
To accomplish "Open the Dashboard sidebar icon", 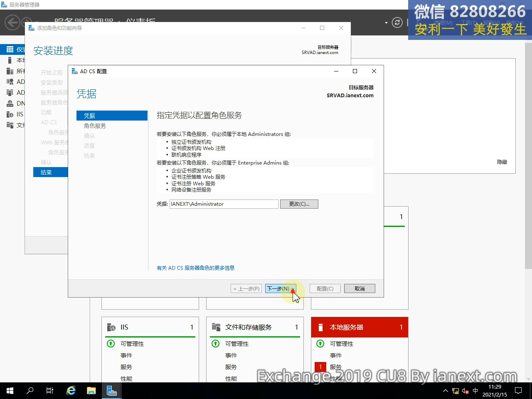I will 10,49.
